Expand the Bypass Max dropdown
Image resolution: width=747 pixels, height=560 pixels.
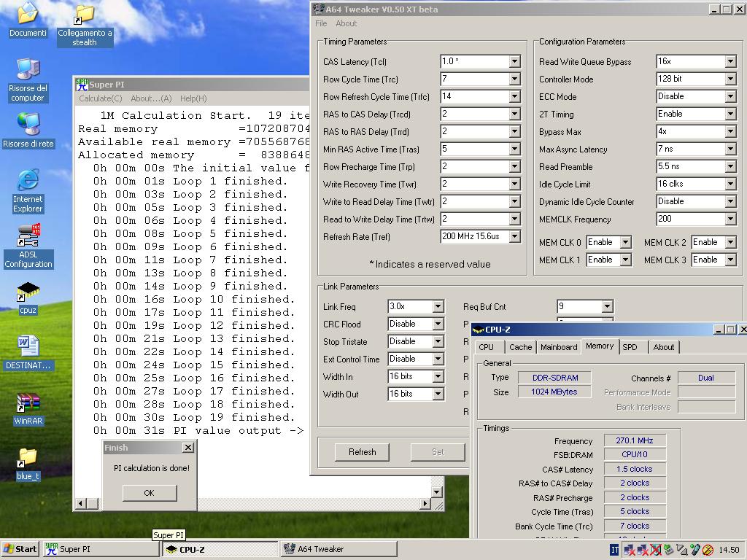click(x=730, y=132)
